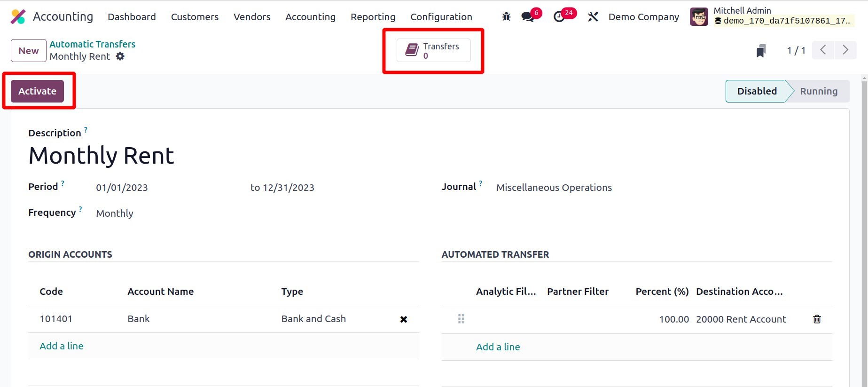Screen dimensions: 868x387
Task: Open the gear actions menu beside Monthly Rent
Action: [x=120, y=56]
